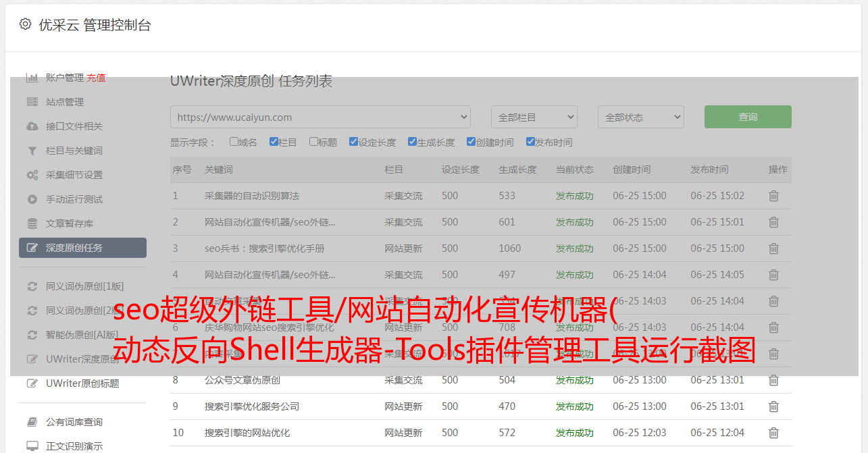Uncheck the 生成长度 field checkbox
868x453 pixels.
click(x=412, y=142)
